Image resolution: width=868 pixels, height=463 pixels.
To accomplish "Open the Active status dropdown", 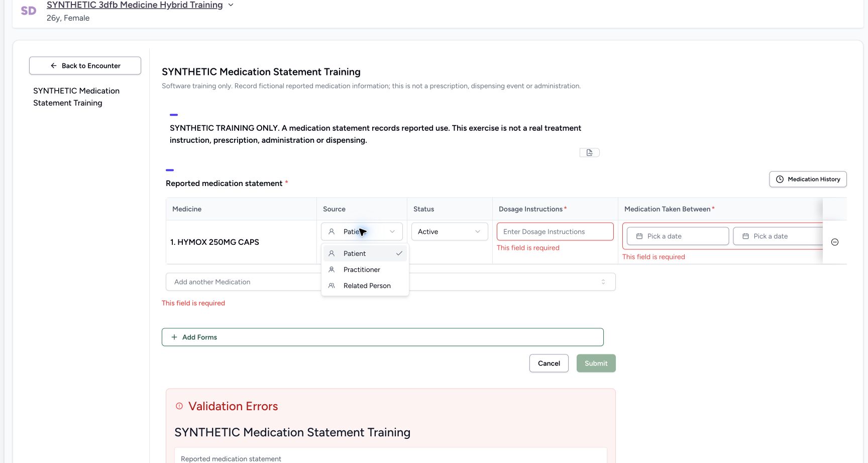I will tap(450, 232).
